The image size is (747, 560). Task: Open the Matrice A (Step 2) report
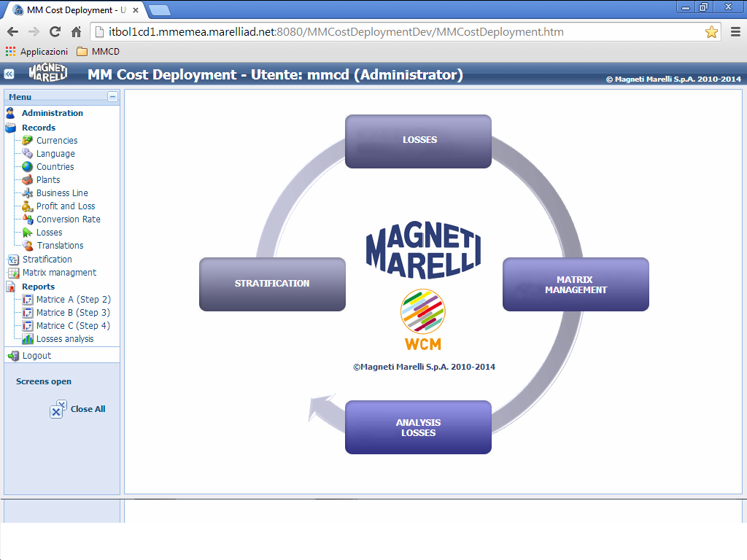[x=74, y=300]
